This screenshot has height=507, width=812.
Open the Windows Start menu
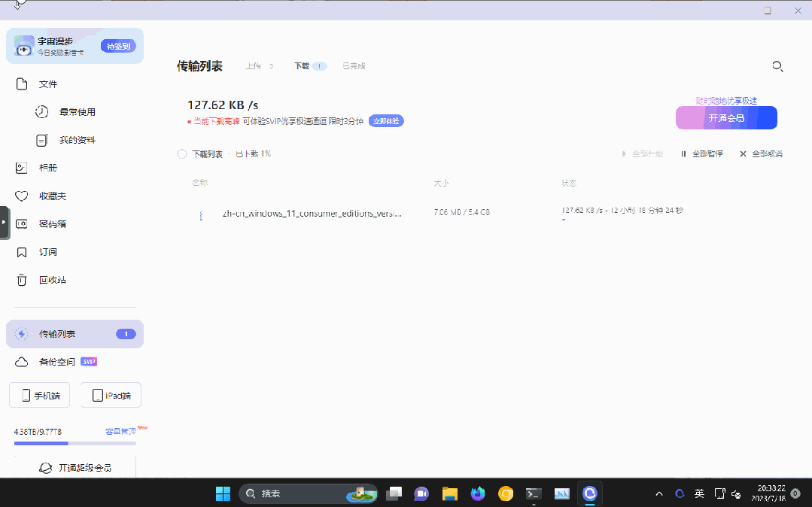click(x=224, y=493)
